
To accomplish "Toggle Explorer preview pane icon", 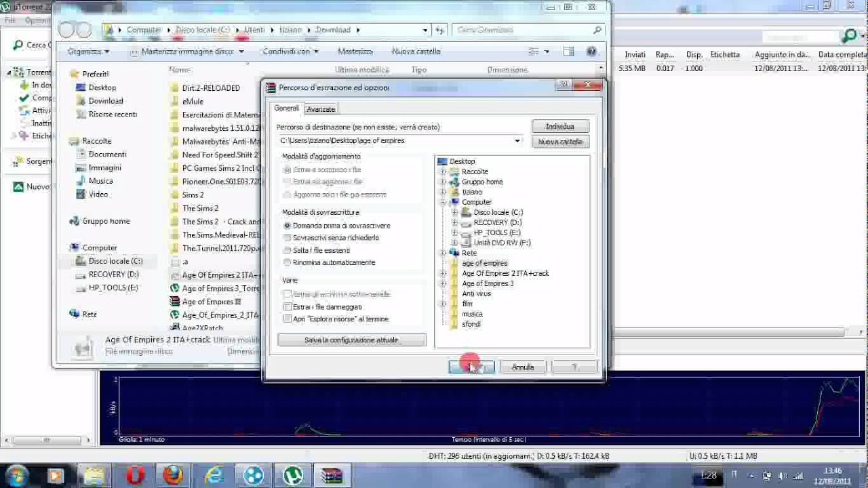I will [x=568, y=52].
